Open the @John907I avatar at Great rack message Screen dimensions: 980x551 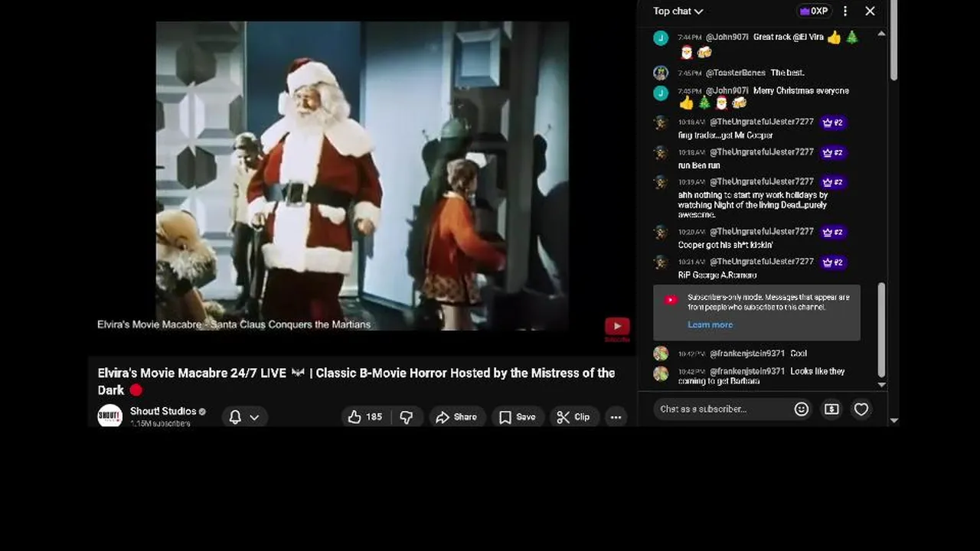pyautogui.click(x=661, y=37)
